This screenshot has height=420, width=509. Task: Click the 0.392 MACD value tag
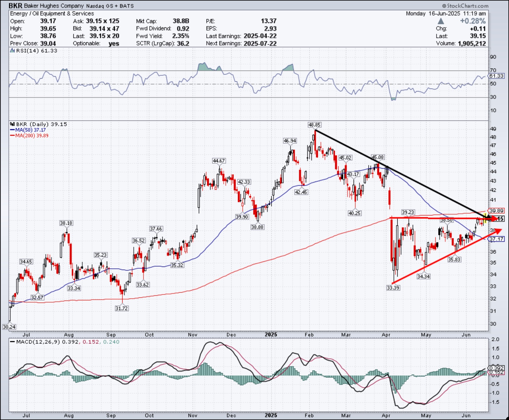(496, 368)
